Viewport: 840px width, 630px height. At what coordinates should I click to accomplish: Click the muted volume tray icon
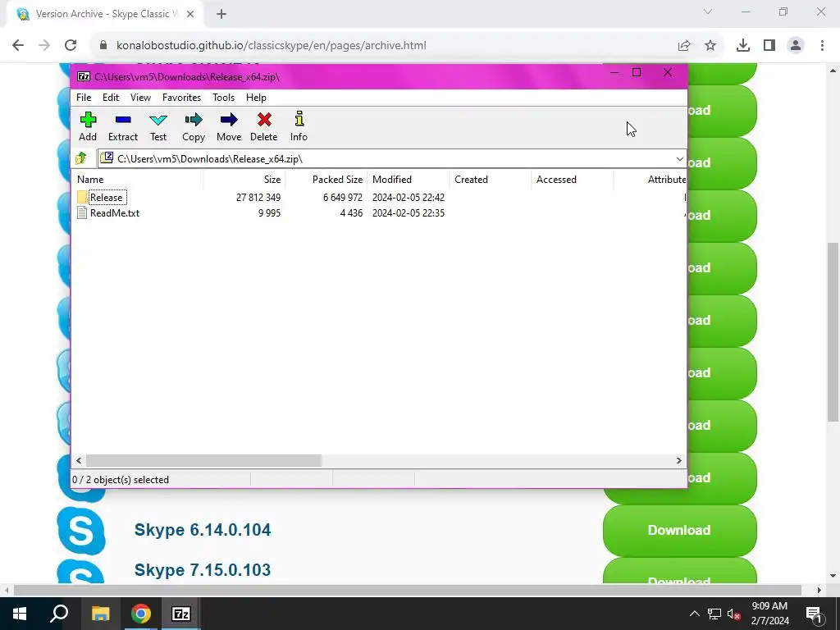coord(734,614)
